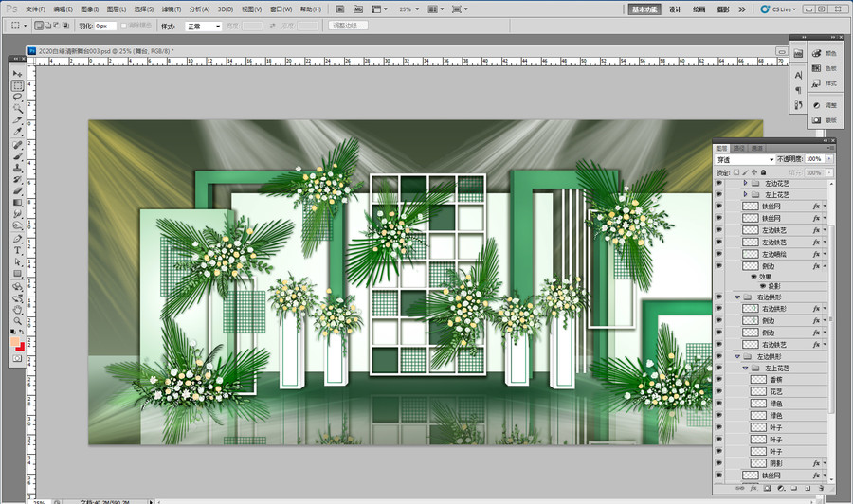The width and height of the screenshot is (853, 504).
Task: Expand the 左边花艺 folder
Action: point(745,183)
